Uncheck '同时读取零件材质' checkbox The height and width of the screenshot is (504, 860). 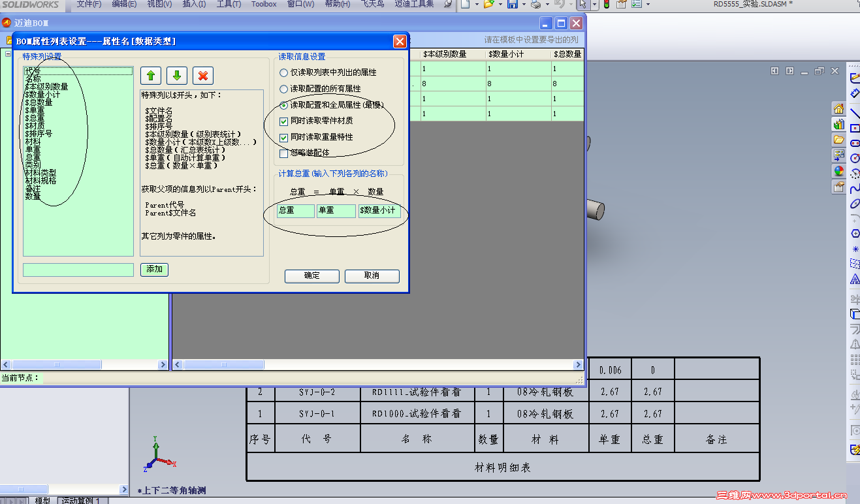pyautogui.click(x=283, y=121)
